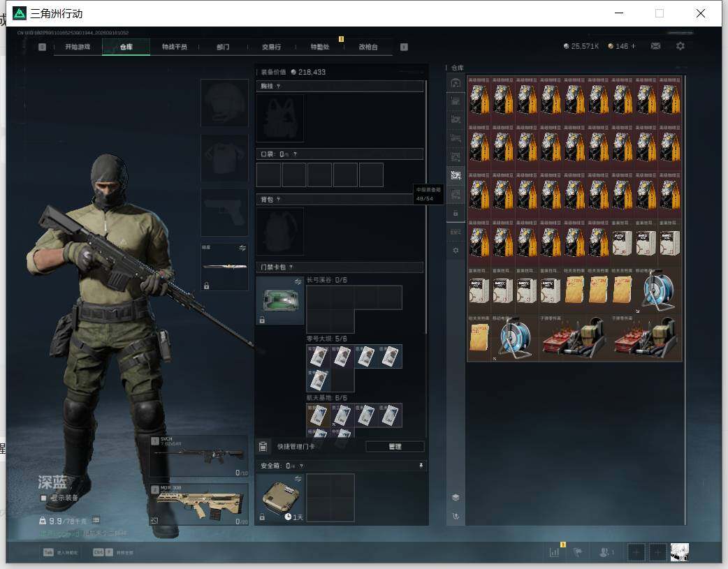Viewport: 728px width, 569px height.
Task: Click the swap icon on safe box
Action: 298,478
